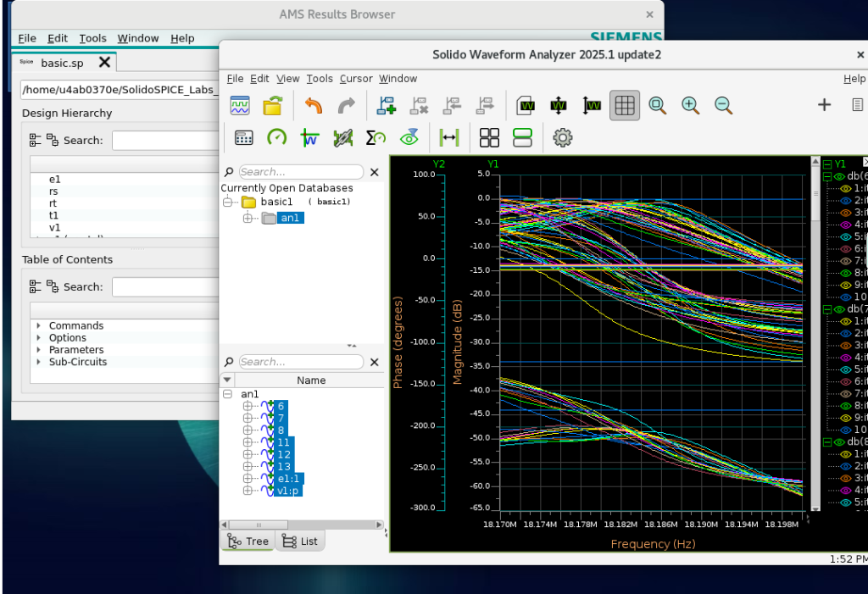868x594 pixels.
Task: Click the eye filter icon in toolbar
Action: 409,138
